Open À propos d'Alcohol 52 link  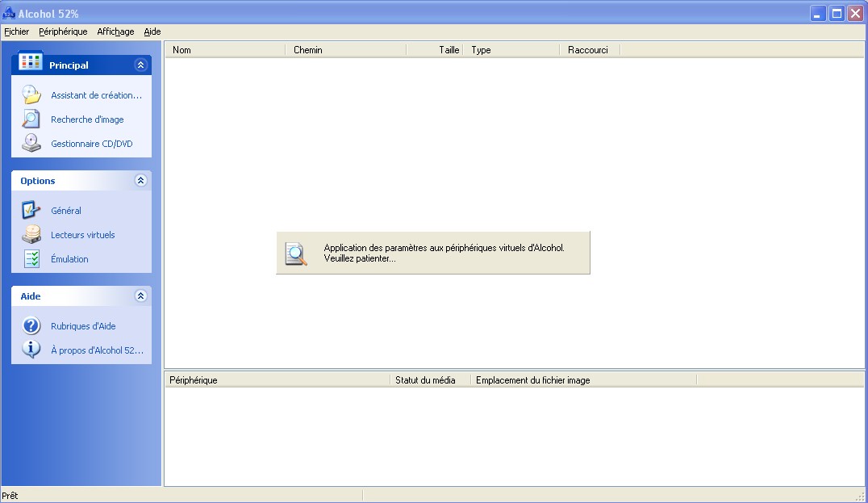98,350
